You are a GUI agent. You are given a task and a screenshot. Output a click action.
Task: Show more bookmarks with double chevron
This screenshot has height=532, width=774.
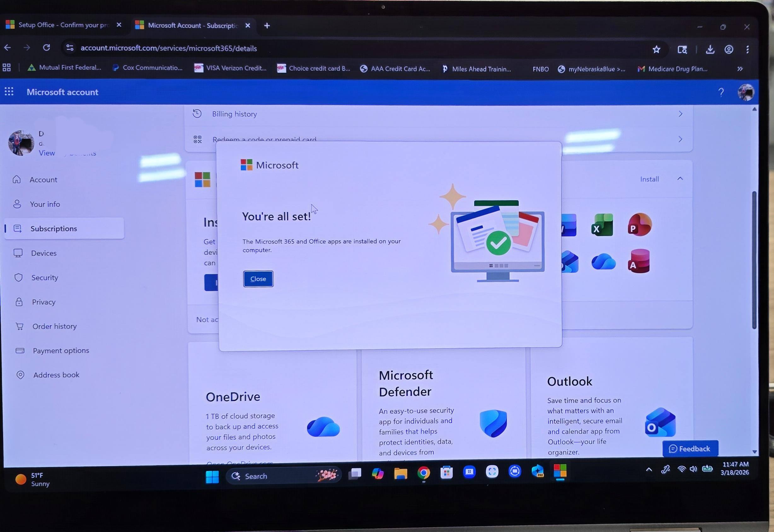[740, 69]
